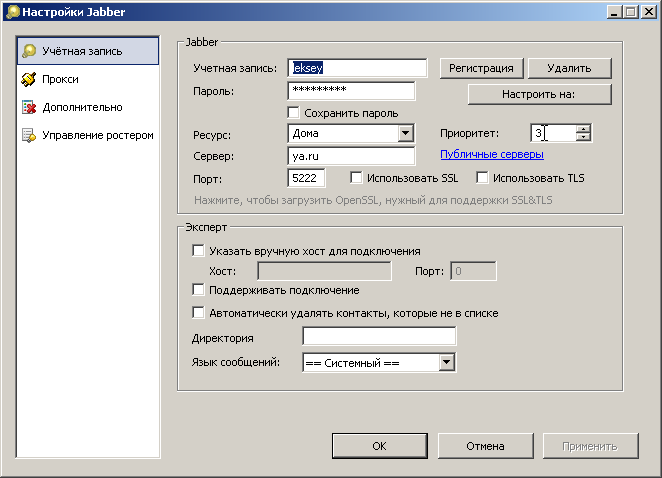Click the Прокси sidebar icon
The width and height of the screenshot is (662, 478).
30,79
